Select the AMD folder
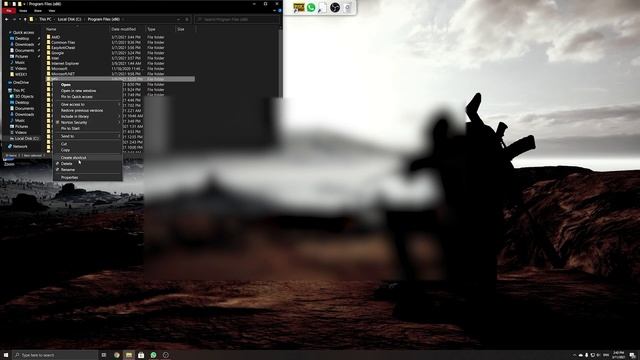640x360 pixels. pos(56,37)
